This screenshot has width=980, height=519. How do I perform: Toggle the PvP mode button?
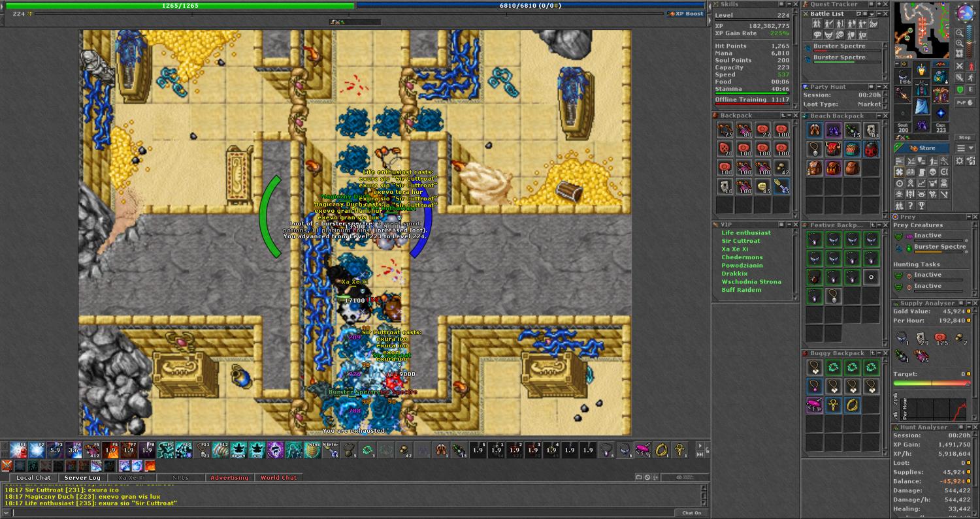click(965, 103)
